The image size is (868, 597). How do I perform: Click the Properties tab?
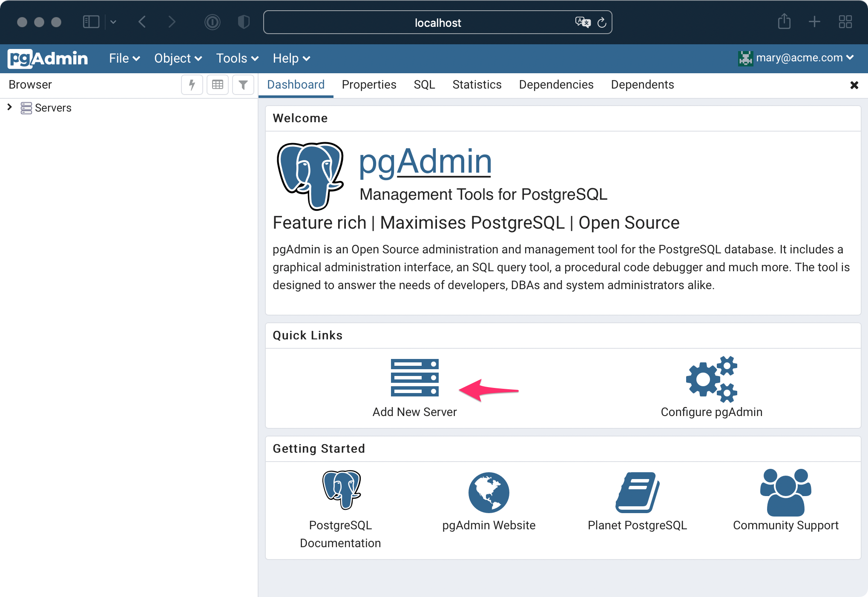[369, 84]
